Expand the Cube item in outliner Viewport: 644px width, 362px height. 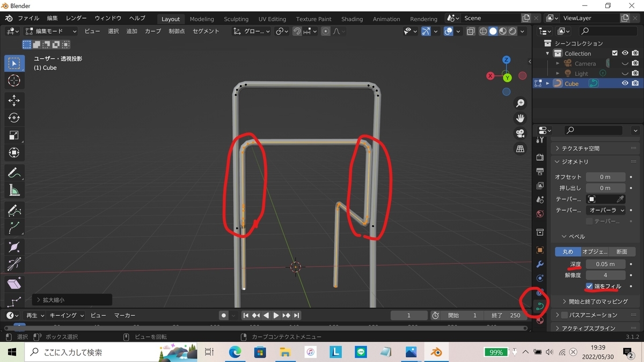[547, 84]
